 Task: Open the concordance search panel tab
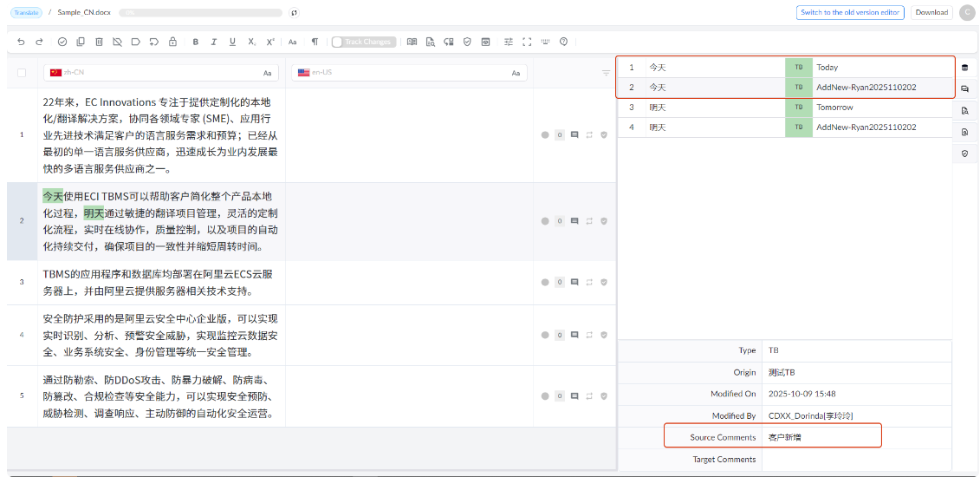965,111
